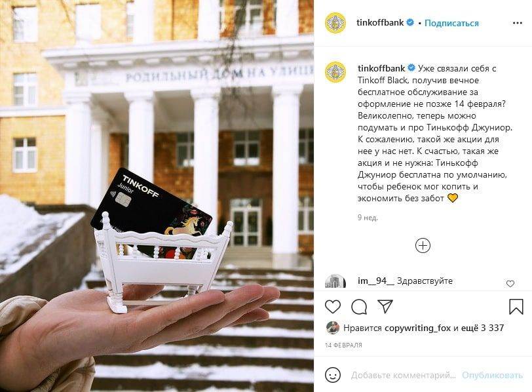
Task: Open emoji picker smiley icon
Action: point(333,375)
